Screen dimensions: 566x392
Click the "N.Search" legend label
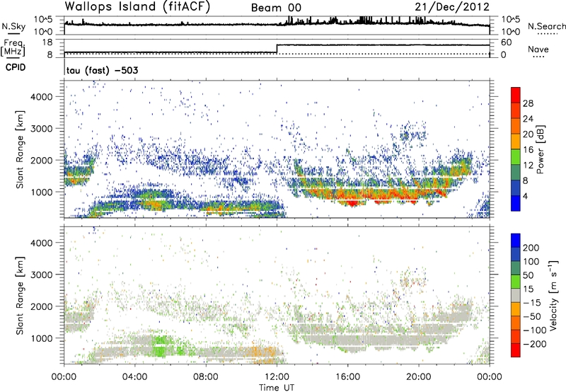[x=546, y=26]
